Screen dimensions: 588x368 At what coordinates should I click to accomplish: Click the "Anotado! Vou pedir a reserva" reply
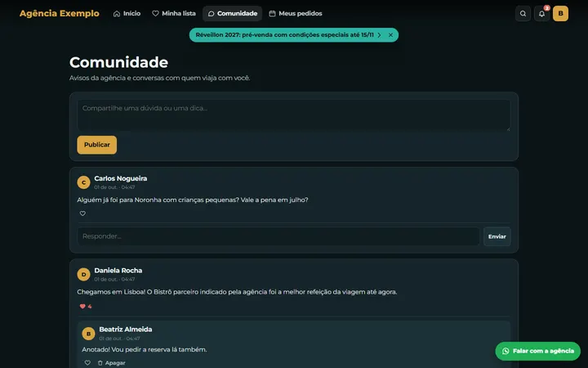click(145, 350)
